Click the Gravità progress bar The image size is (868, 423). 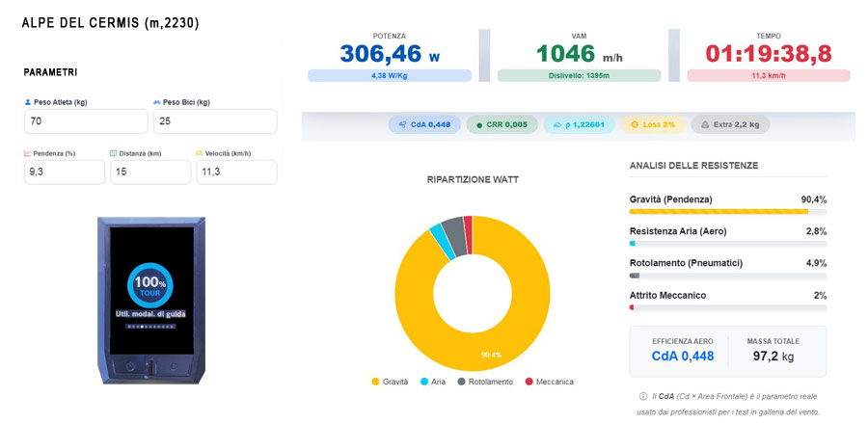(728, 211)
